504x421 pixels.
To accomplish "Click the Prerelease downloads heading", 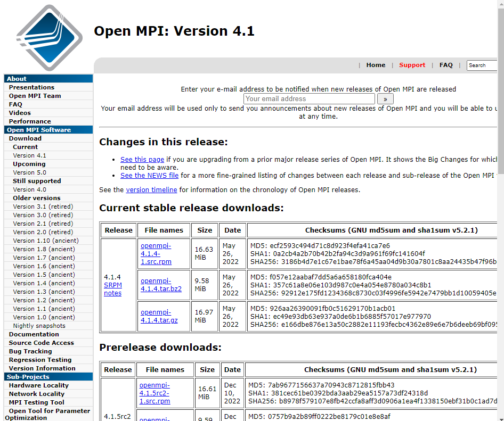I will pos(160,348).
